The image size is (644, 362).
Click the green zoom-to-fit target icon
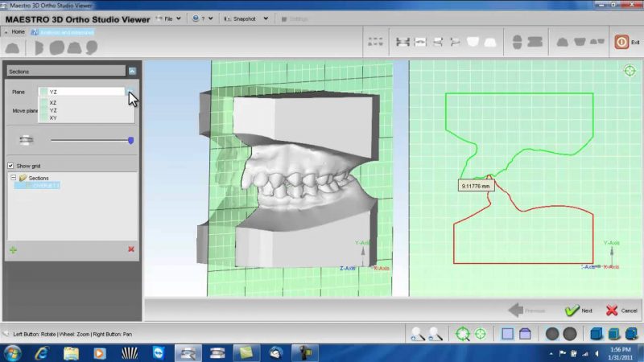[x=462, y=334]
